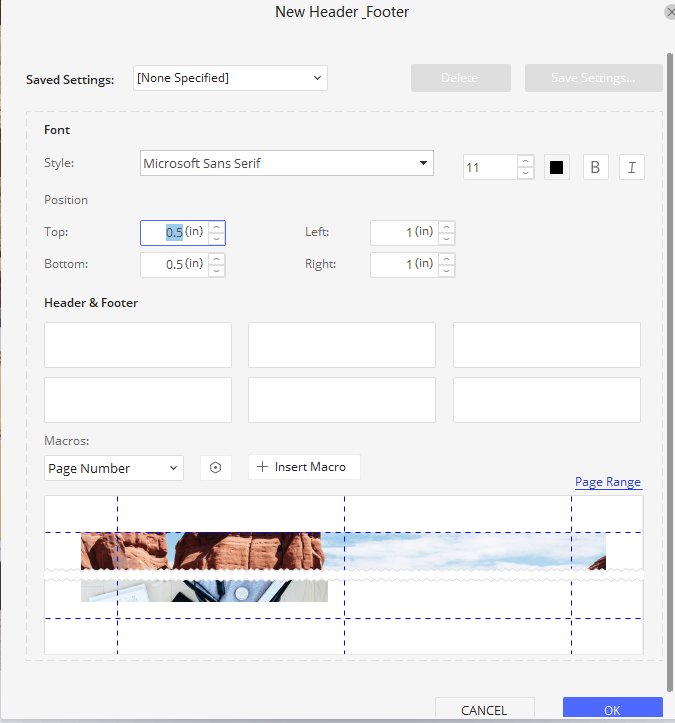Click CANCEL to dismiss dialog
Viewport: 675px width, 723px height.
484,710
